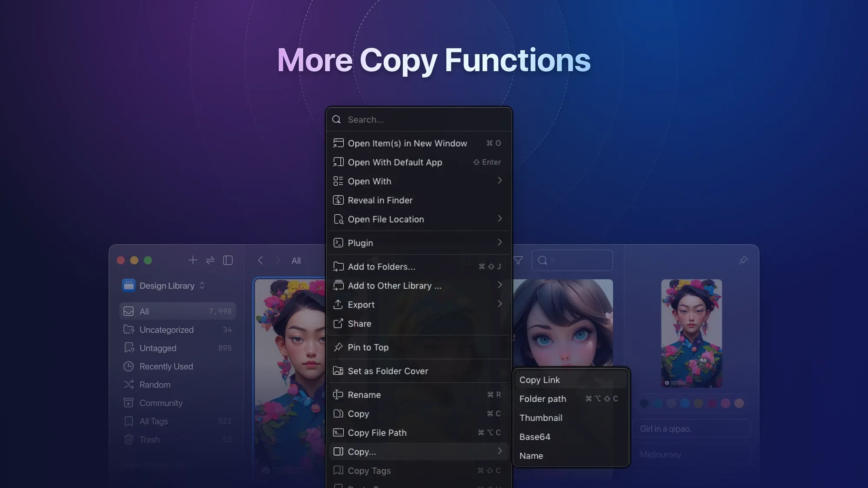Click the plus add button in sidebar header

193,260
